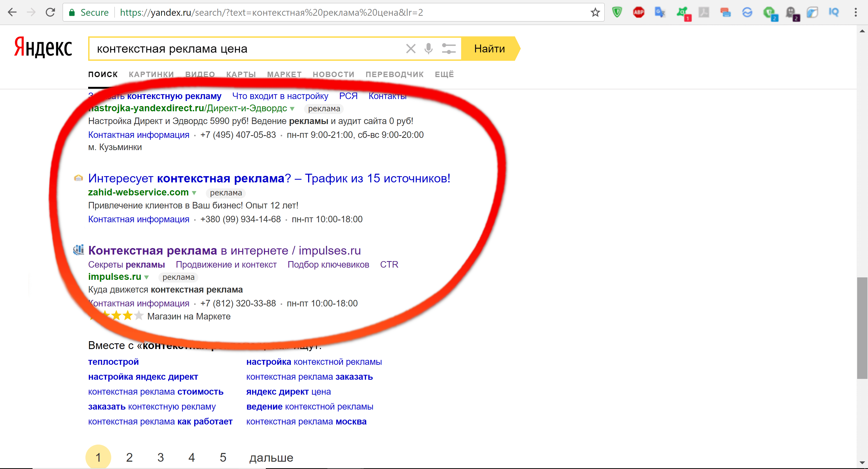Image resolution: width=868 pixels, height=469 pixels.
Task: Switch to the НОВОСТИ tab
Action: coord(334,74)
